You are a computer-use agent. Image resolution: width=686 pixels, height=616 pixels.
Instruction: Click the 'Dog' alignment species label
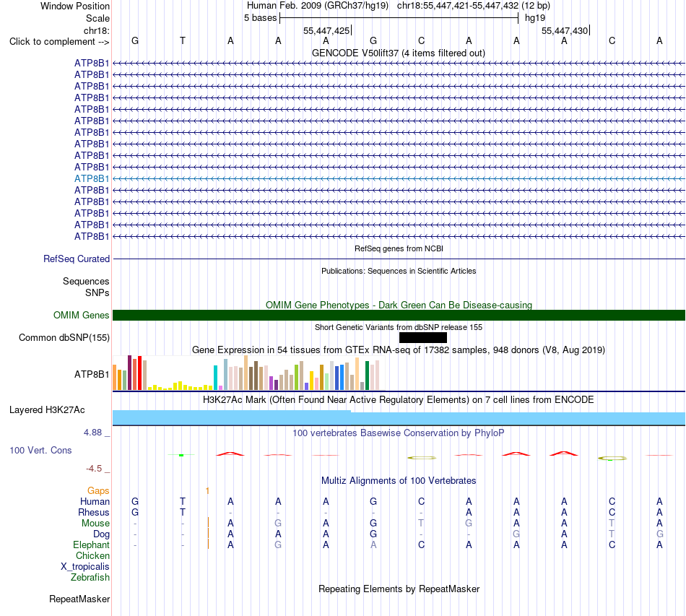pos(101,534)
